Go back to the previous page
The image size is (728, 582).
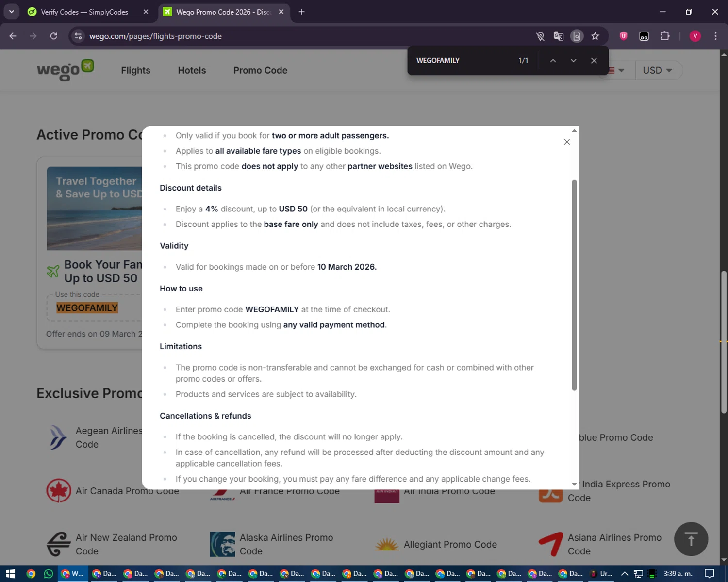click(x=13, y=36)
